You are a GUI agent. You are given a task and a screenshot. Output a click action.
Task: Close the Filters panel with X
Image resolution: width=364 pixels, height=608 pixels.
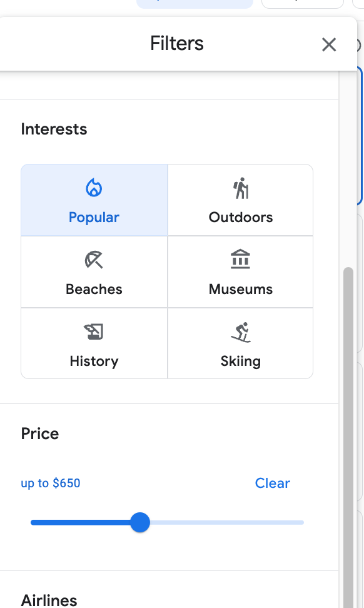[329, 44]
